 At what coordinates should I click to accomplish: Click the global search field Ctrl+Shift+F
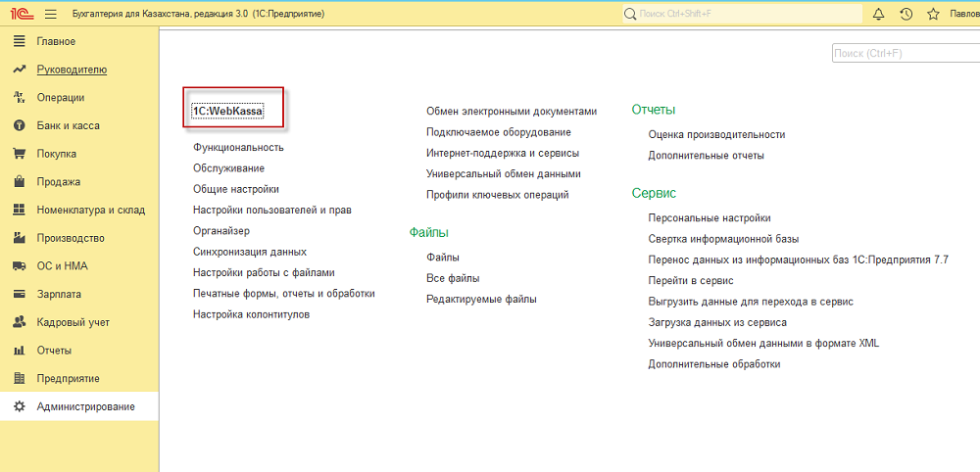pyautogui.click(x=742, y=14)
